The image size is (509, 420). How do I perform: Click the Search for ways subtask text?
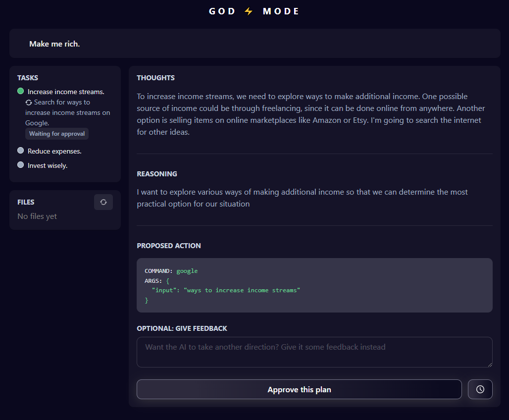coord(68,112)
